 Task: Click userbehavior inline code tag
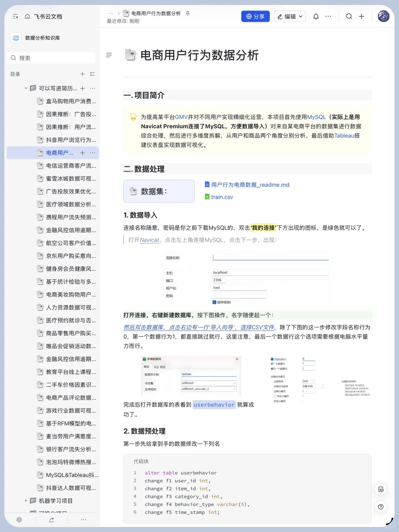point(214,405)
